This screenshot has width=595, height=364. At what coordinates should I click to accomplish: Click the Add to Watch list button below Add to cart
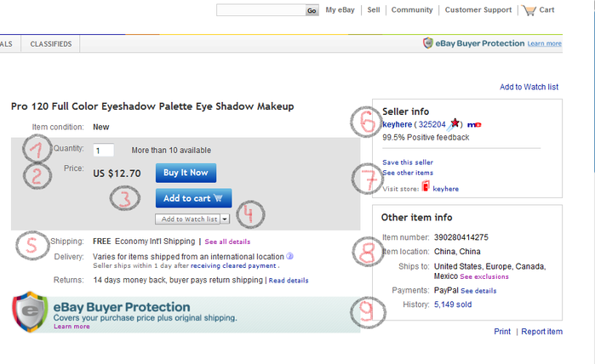tap(188, 219)
